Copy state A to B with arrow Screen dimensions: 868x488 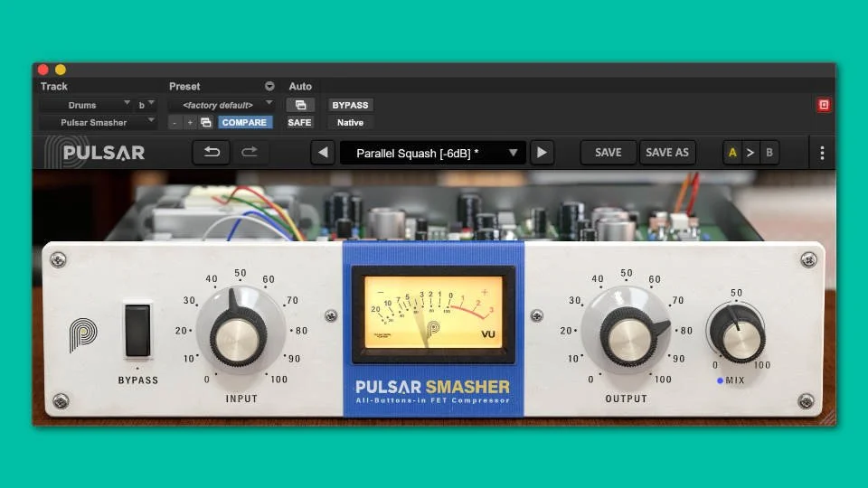tap(750, 153)
